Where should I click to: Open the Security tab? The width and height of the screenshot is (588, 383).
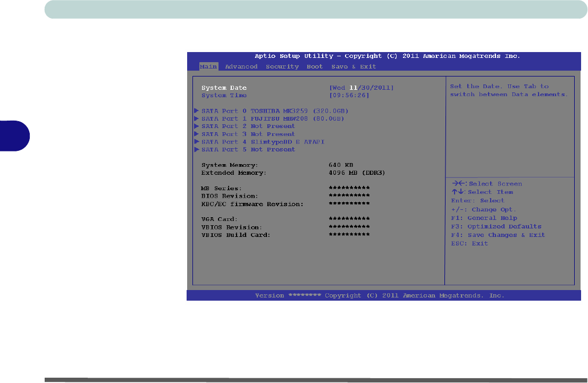click(x=282, y=67)
